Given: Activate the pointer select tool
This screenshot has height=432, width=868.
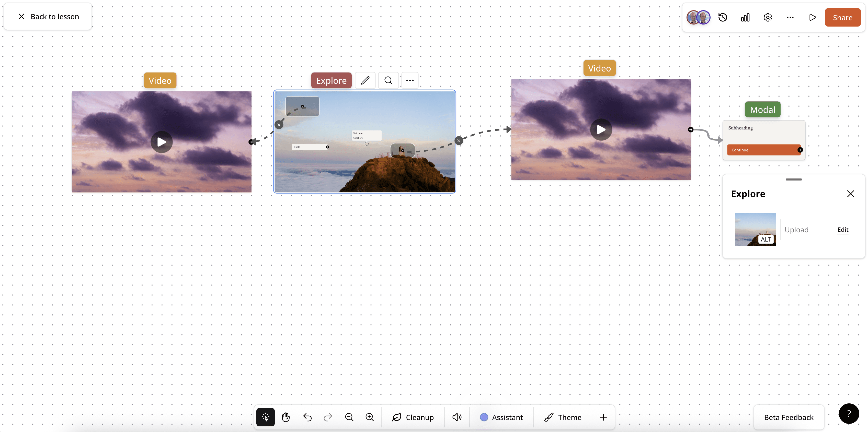Looking at the screenshot, I should [265, 417].
